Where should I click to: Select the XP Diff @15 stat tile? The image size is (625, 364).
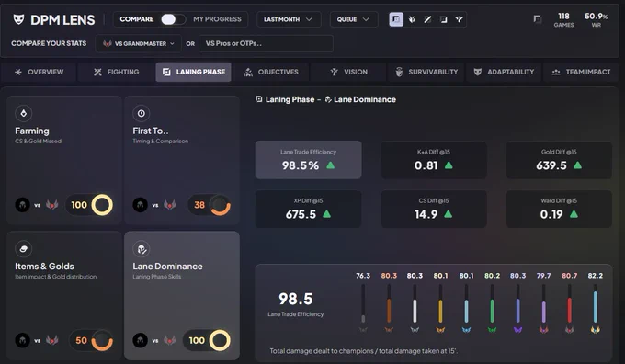(x=309, y=209)
